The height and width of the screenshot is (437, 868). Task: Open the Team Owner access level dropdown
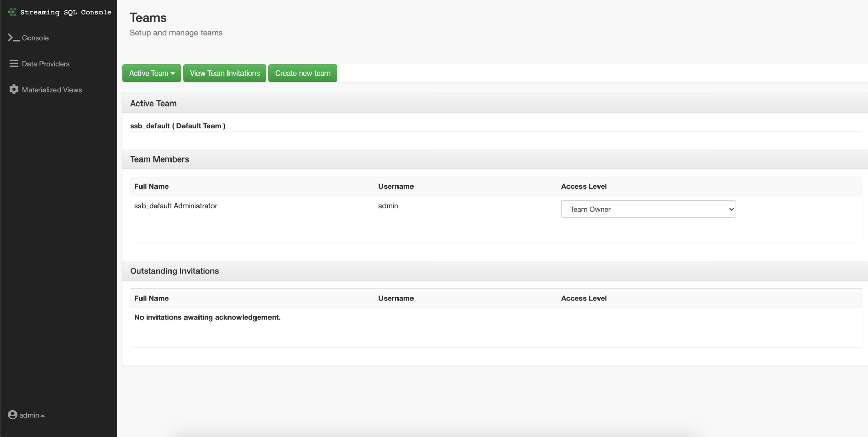(648, 209)
